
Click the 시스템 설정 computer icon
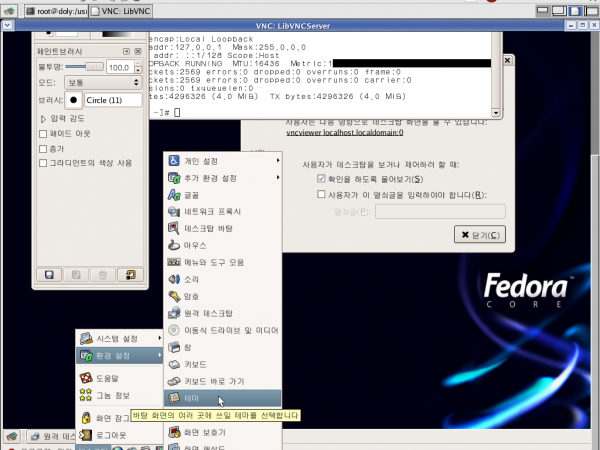[x=86, y=338]
